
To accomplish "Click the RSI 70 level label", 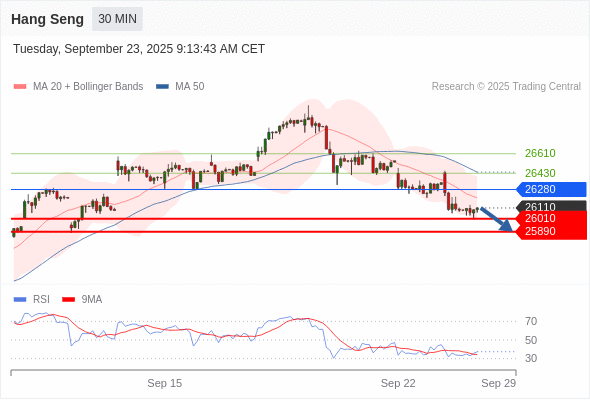I will tap(531, 321).
